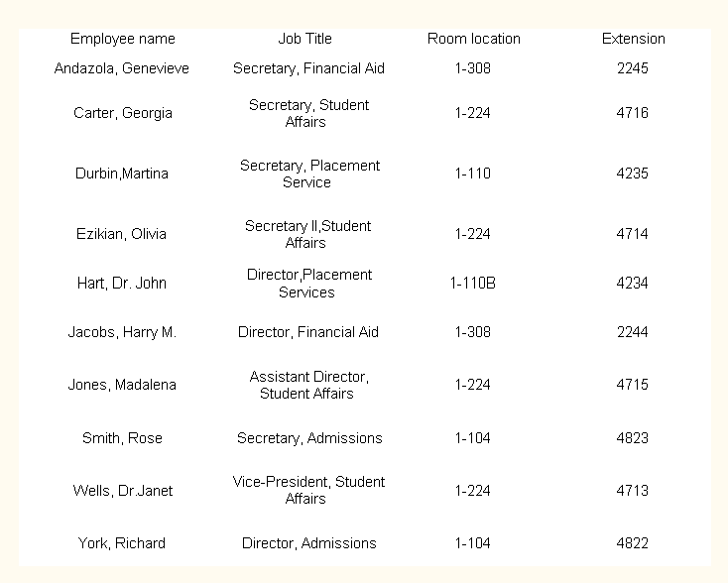The width and height of the screenshot is (728, 583).
Task: Click the Employee name column header
Action: click(x=122, y=39)
